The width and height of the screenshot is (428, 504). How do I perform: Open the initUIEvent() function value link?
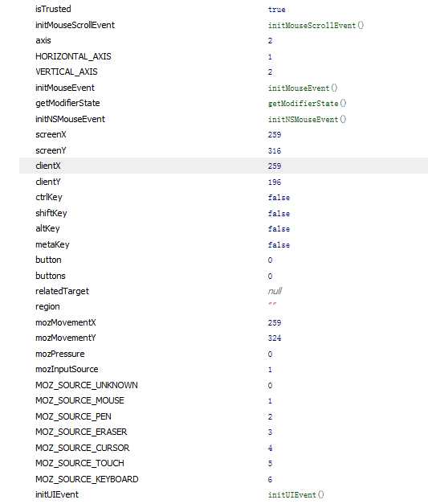[296, 494]
